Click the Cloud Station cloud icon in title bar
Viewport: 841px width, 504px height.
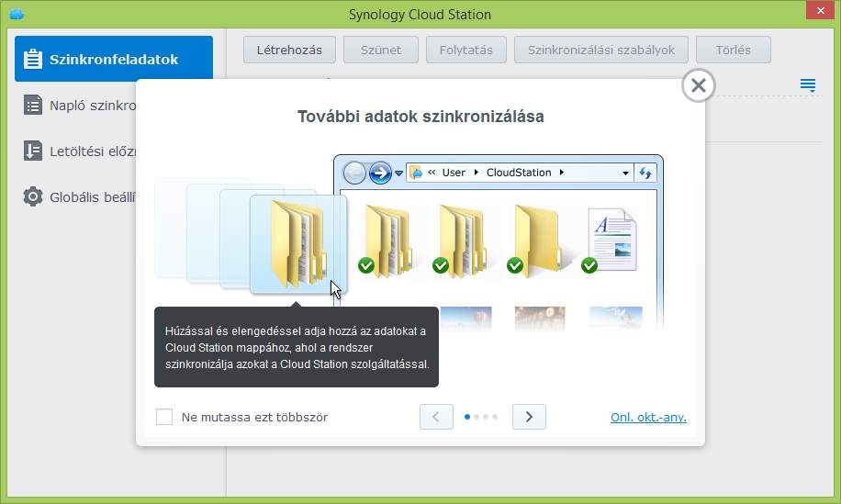pos(17,14)
